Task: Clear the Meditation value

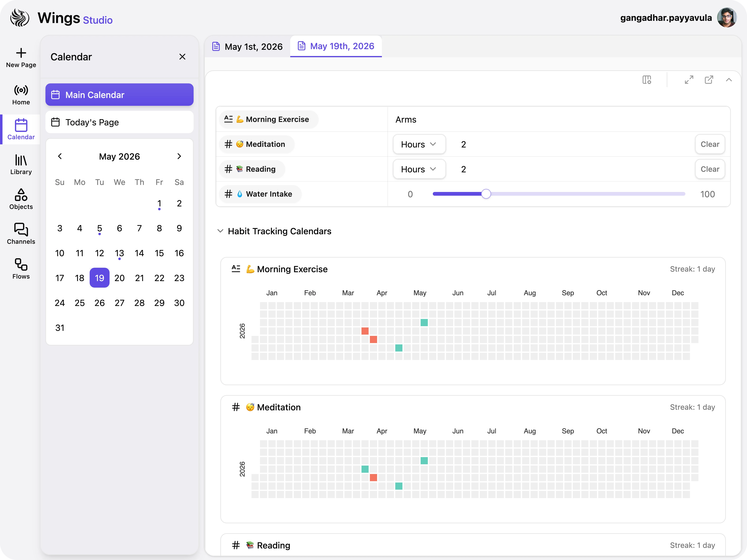Action: click(710, 145)
